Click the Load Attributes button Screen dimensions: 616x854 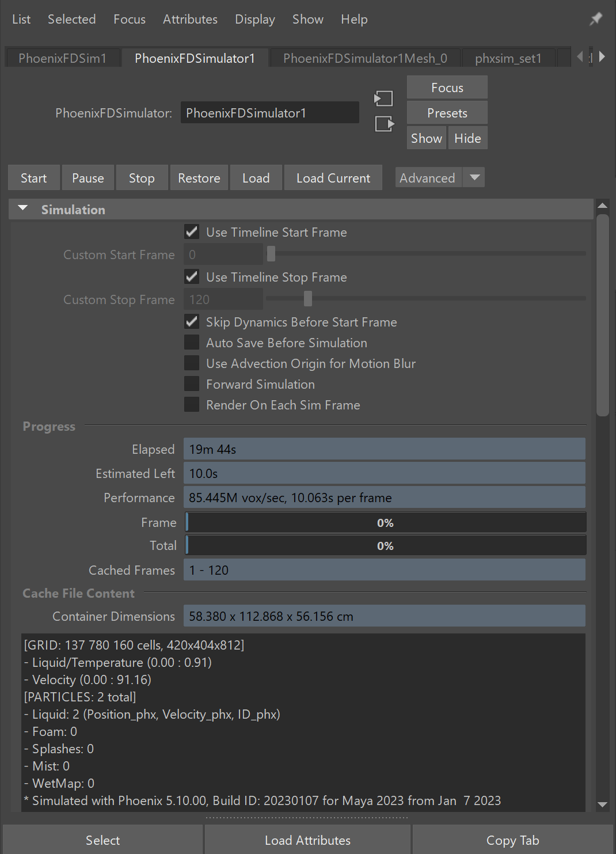click(x=307, y=840)
